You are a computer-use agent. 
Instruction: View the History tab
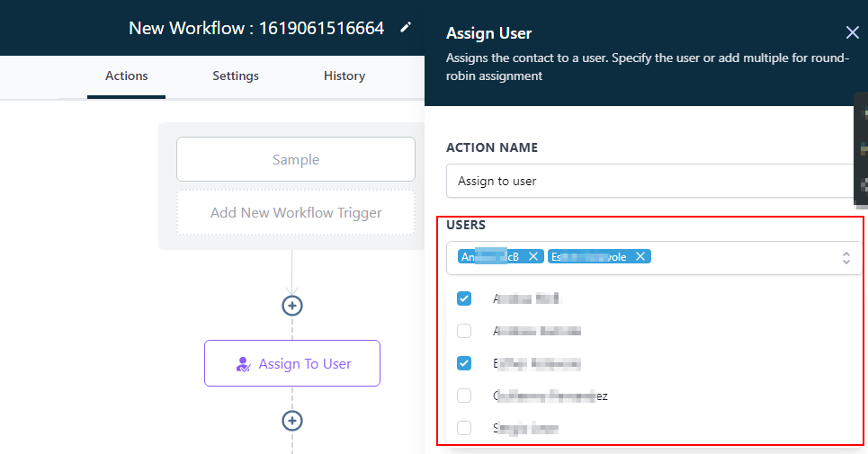click(x=345, y=76)
